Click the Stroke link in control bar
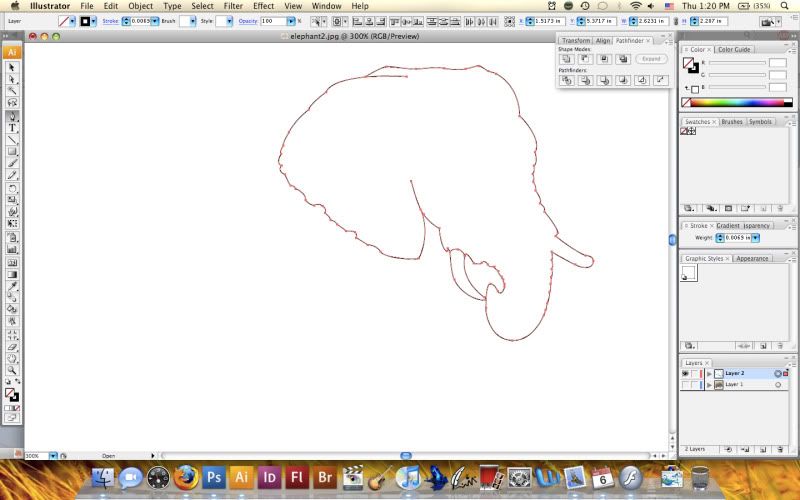 coord(111,21)
